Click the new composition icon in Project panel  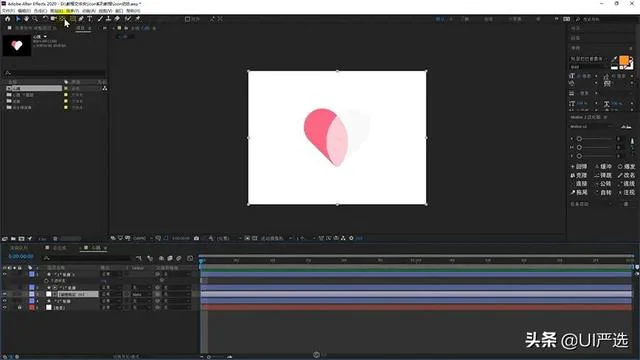coord(22,238)
